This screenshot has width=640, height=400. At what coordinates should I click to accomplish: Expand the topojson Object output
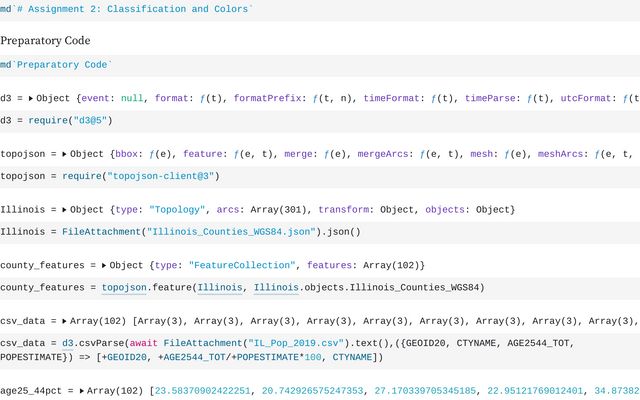click(x=64, y=154)
